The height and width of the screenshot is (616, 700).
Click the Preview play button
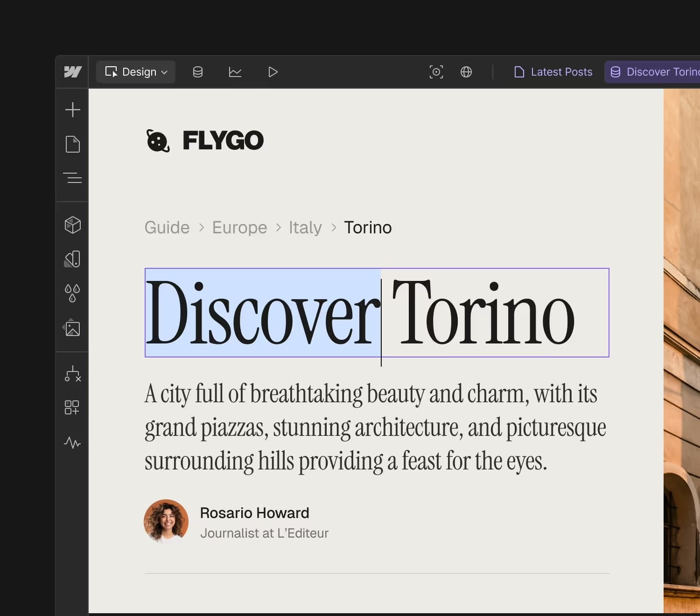[x=273, y=72]
